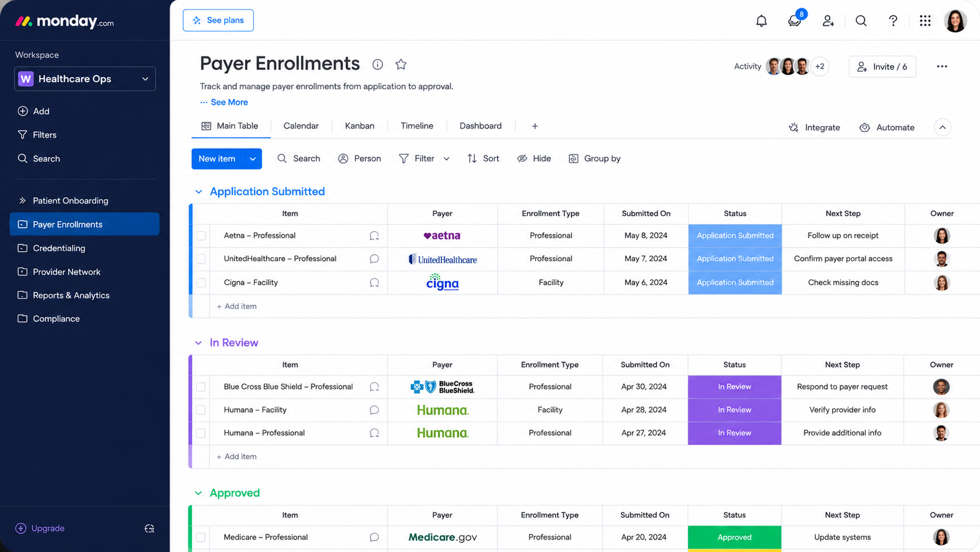
Task: Click the Upgrade link in sidebar
Action: point(40,529)
